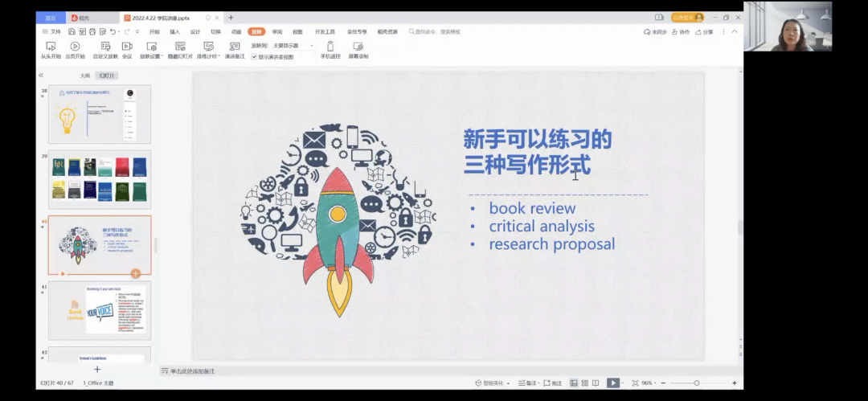Open the 自定义放映 custom slideshow tool
868x401 pixels.
pyautogui.click(x=104, y=47)
